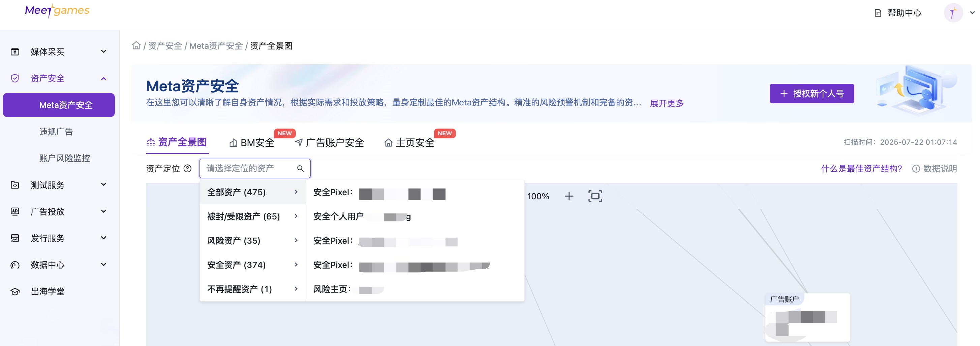The image size is (980, 346).
Task: Select 不再提醒资产 (1) category
Action: coord(253,289)
